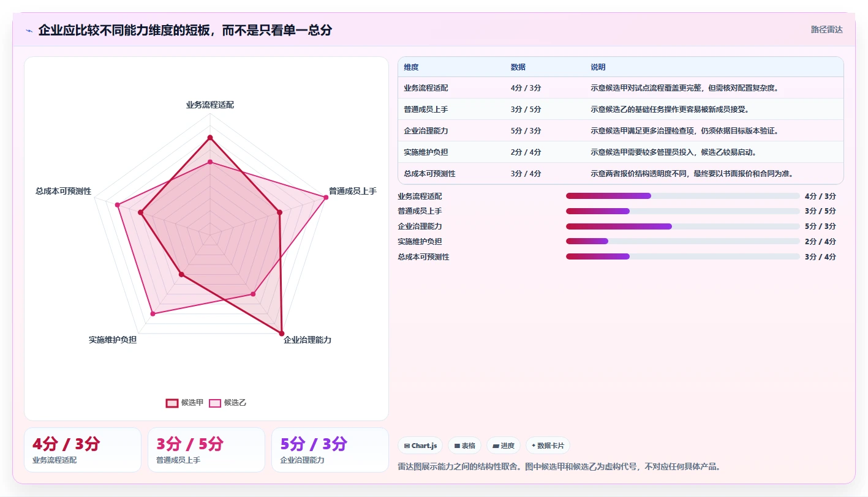
Task: Click the lightning icon beside the page title
Action: point(29,31)
